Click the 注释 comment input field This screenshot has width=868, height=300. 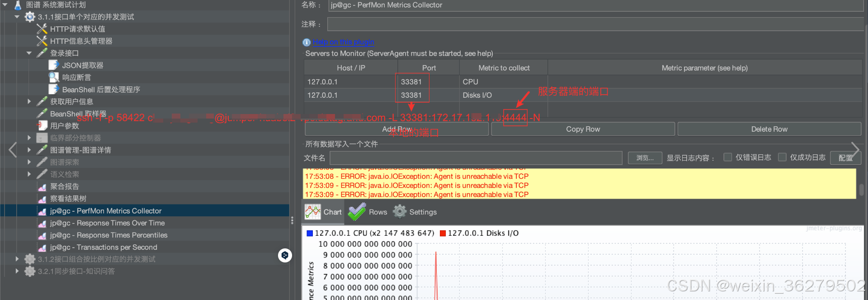pos(596,24)
